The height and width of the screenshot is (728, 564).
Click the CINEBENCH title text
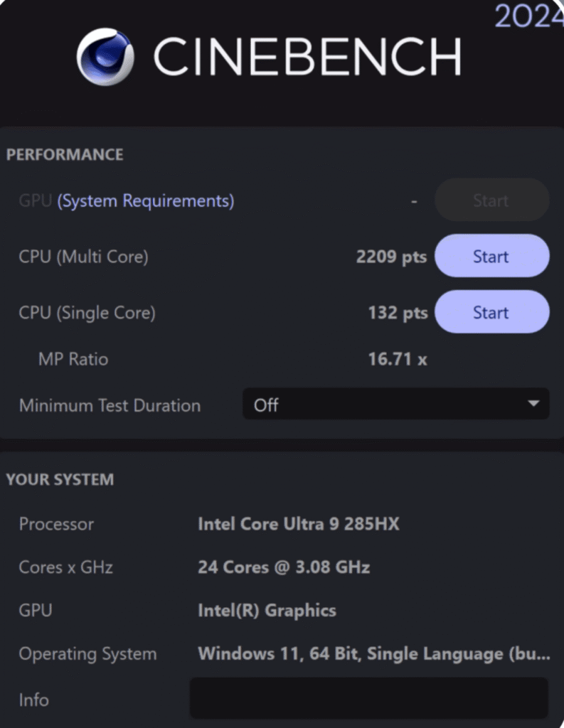point(307,57)
